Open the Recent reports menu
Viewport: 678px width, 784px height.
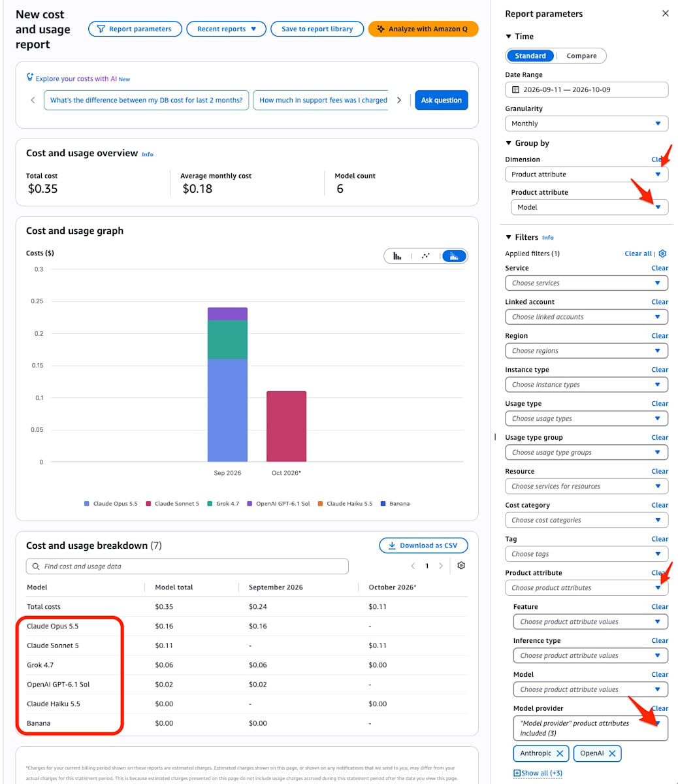point(226,29)
